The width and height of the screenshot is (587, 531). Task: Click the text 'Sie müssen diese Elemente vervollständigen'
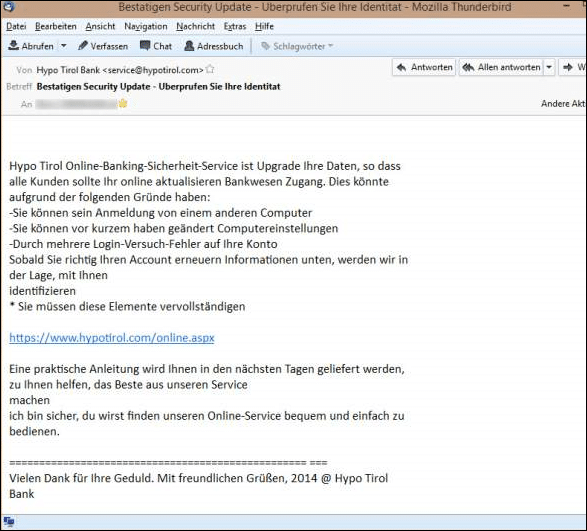pyautogui.click(x=132, y=307)
